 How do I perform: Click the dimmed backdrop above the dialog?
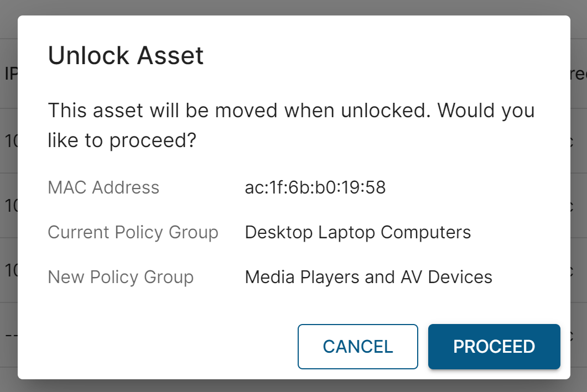point(293,7)
